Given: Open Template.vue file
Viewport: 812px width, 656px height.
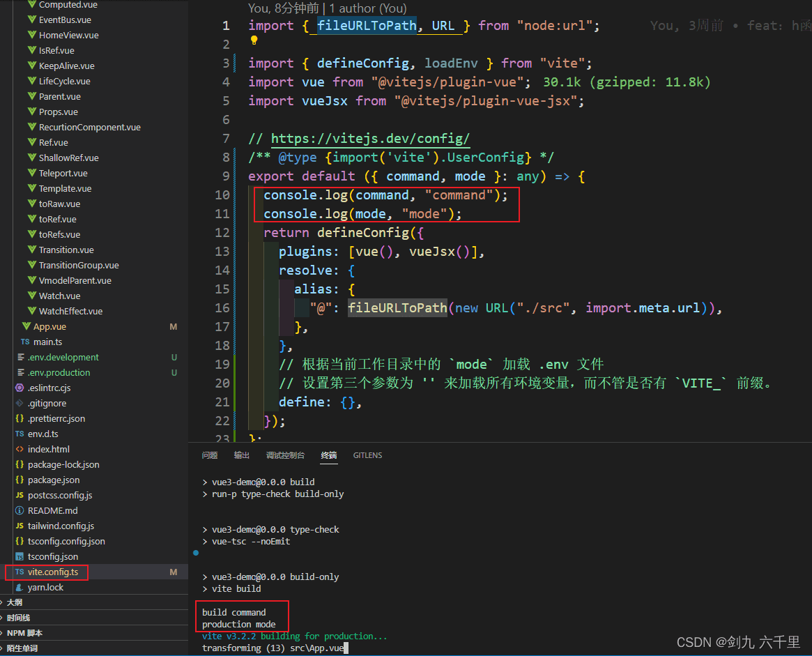Looking at the screenshot, I should pyautogui.click(x=66, y=188).
